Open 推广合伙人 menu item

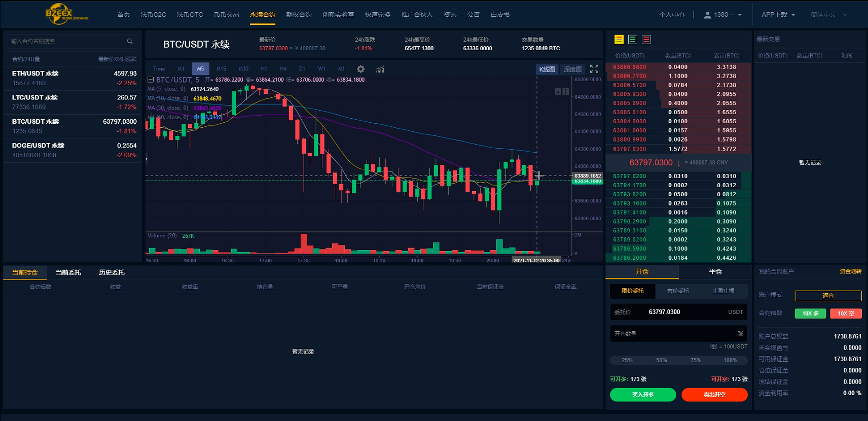tap(417, 15)
